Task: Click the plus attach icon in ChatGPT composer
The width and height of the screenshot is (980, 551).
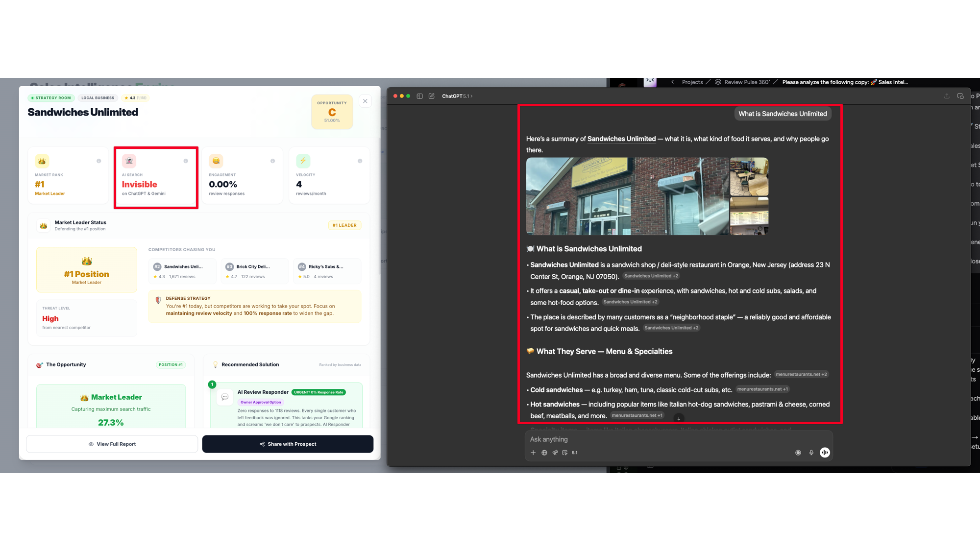Action: click(x=533, y=453)
